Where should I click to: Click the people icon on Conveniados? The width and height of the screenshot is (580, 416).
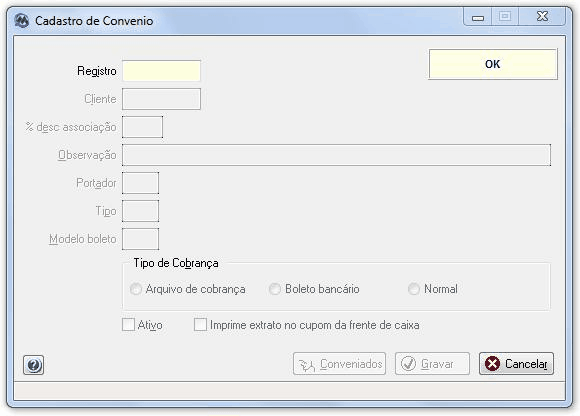click(307, 365)
